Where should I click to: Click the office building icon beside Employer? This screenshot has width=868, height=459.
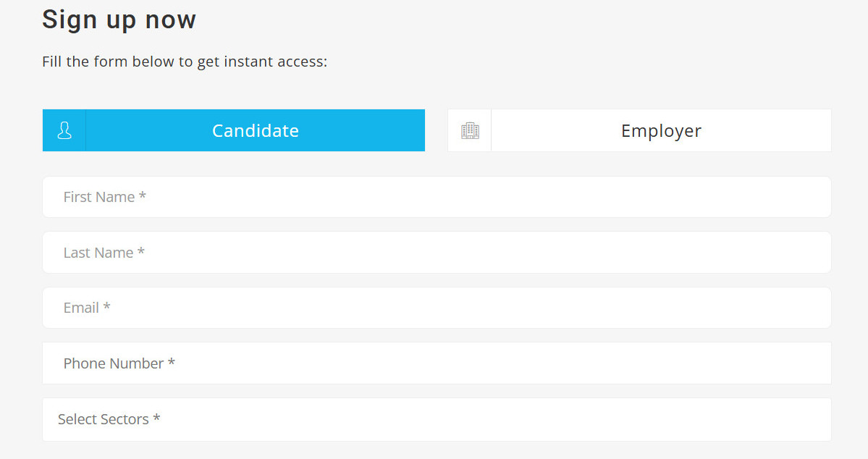coord(470,130)
